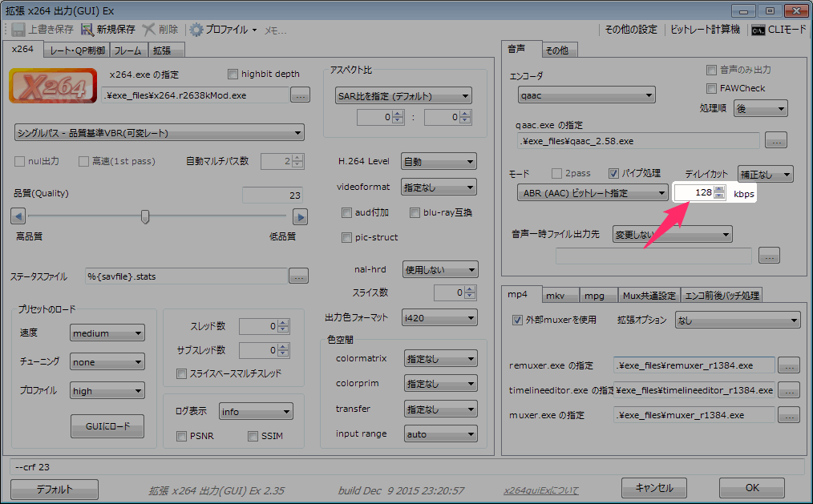
Task: Open x264guiExについて link
Action: point(540,490)
